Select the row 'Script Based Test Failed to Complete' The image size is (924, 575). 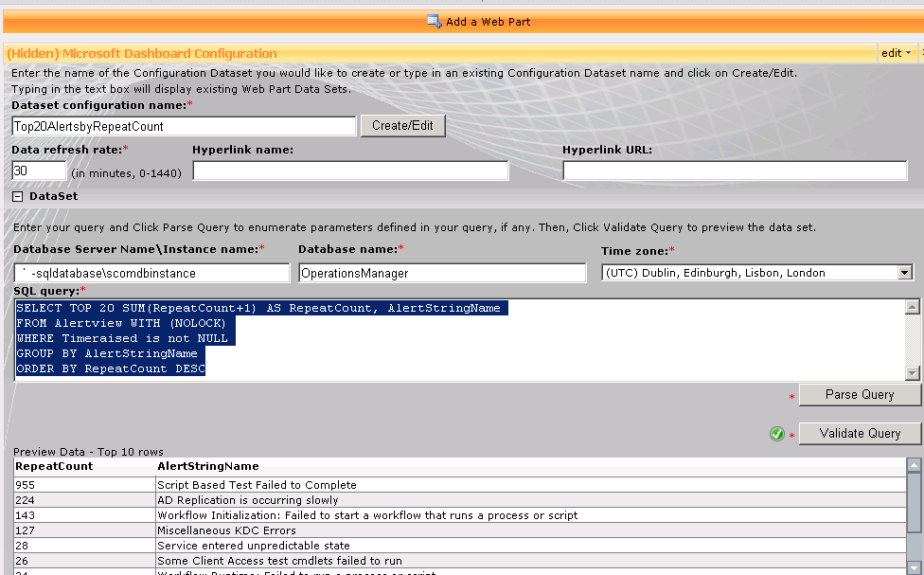[284, 484]
